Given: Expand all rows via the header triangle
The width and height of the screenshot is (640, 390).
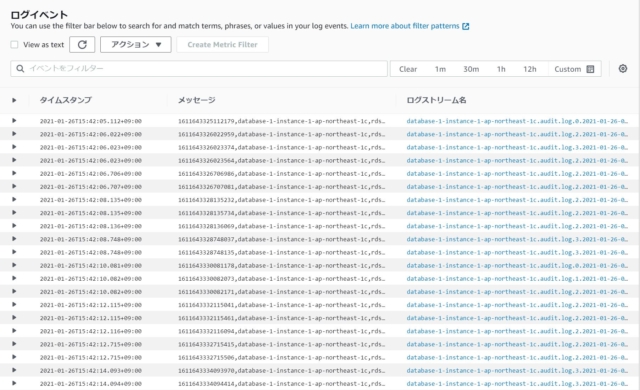Looking at the screenshot, I should pos(14,100).
